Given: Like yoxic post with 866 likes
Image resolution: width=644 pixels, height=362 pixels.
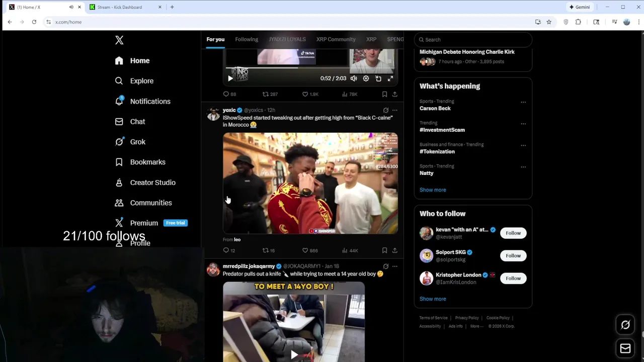Looking at the screenshot, I should (x=310, y=250).
